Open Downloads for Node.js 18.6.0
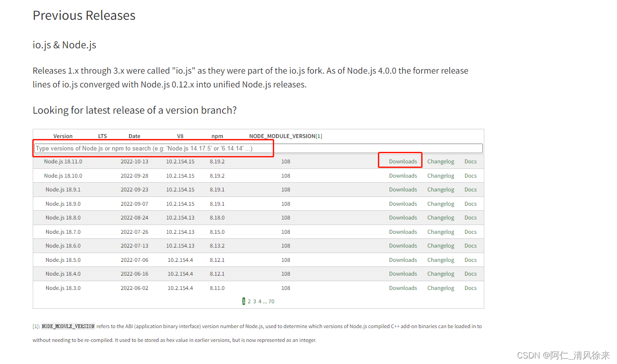This screenshot has width=617, height=364. point(403,246)
